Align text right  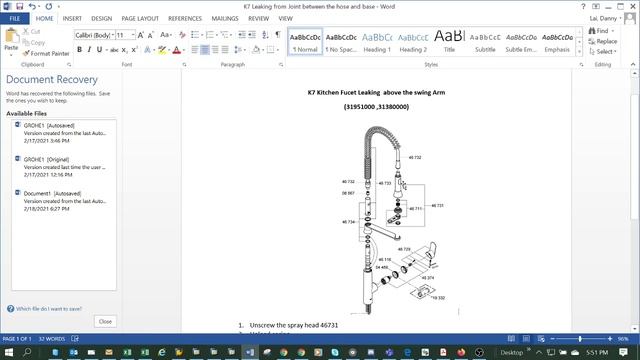[x=215, y=50]
